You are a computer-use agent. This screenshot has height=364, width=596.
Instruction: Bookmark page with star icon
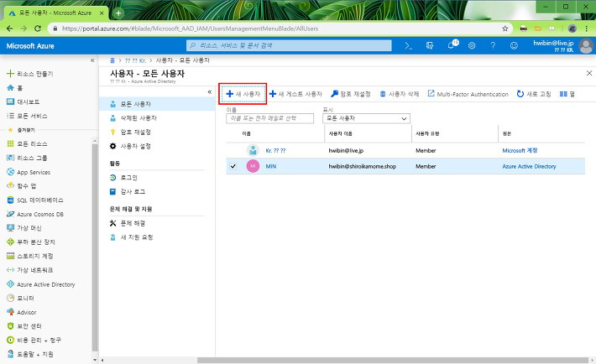click(505, 29)
